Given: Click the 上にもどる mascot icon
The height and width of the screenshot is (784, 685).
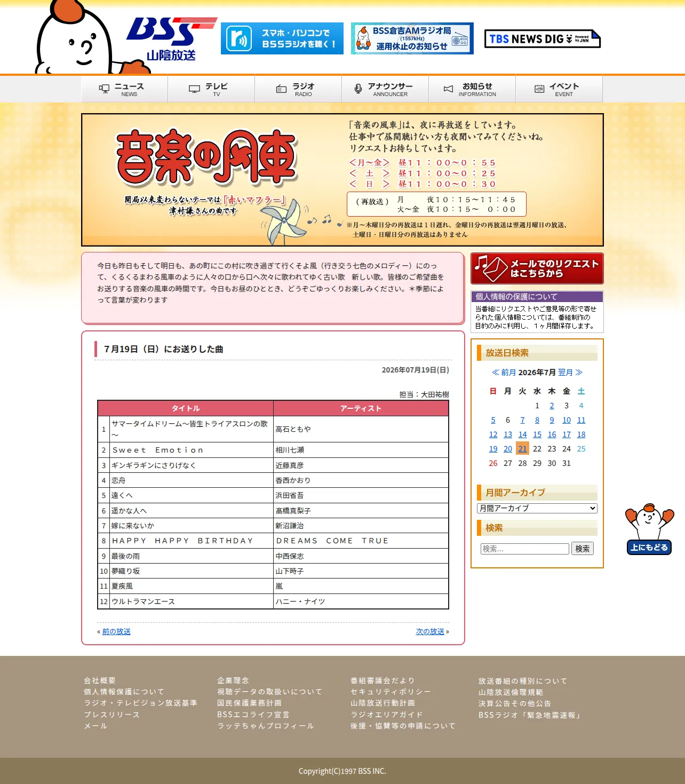Looking at the screenshot, I should (x=649, y=529).
